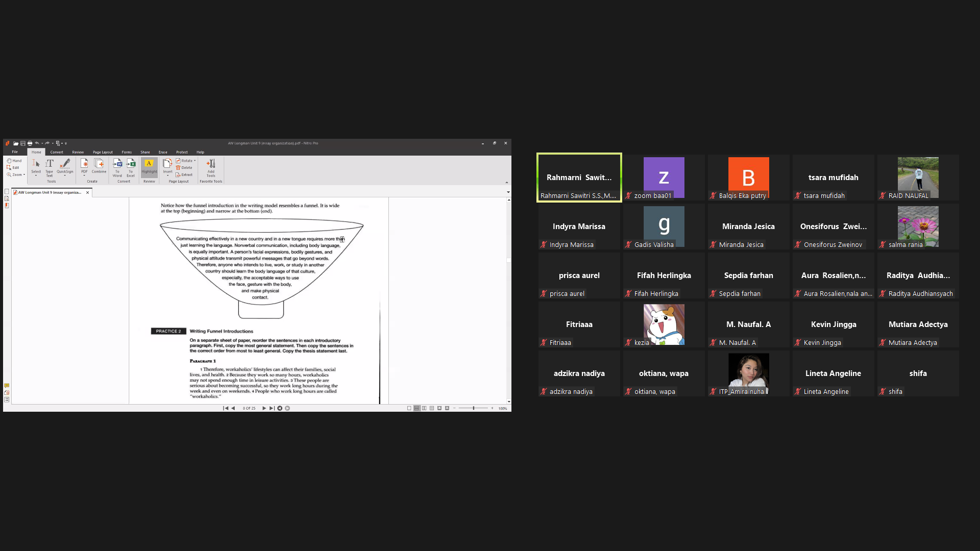Image resolution: width=980 pixels, height=551 pixels.
Task: Click the vertical scrollbar down arrow
Action: (x=509, y=402)
